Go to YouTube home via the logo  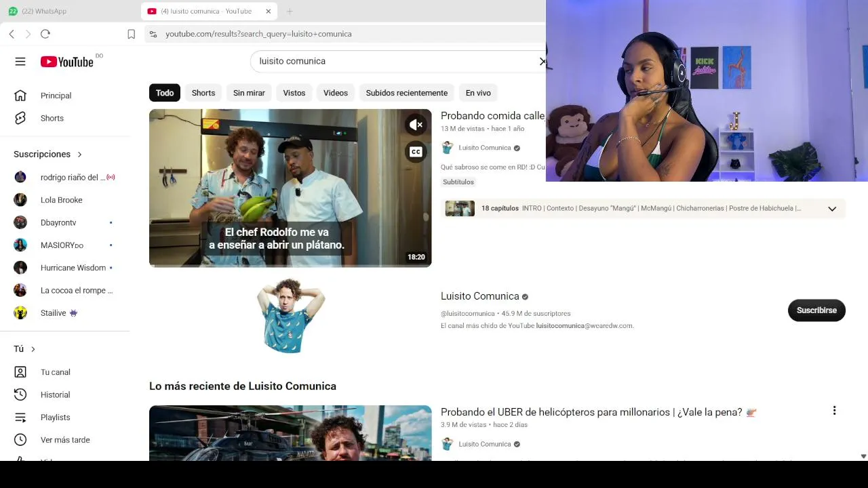point(67,62)
